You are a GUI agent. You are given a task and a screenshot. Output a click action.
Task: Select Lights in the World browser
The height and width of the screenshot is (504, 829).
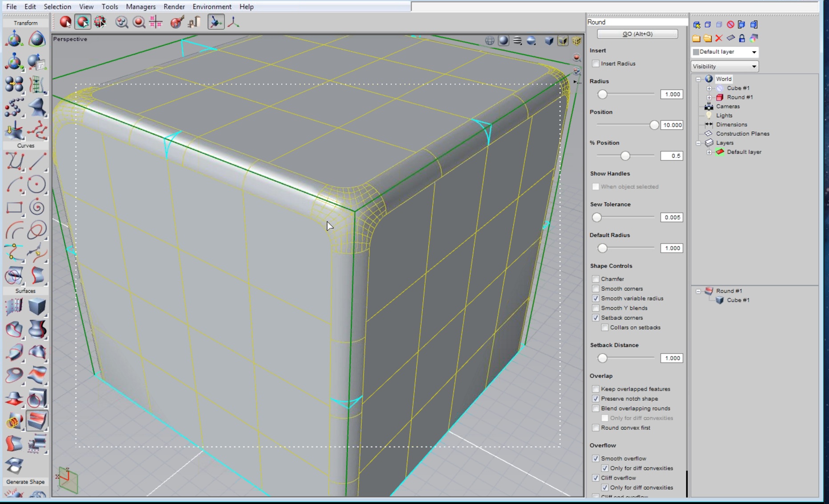(724, 116)
